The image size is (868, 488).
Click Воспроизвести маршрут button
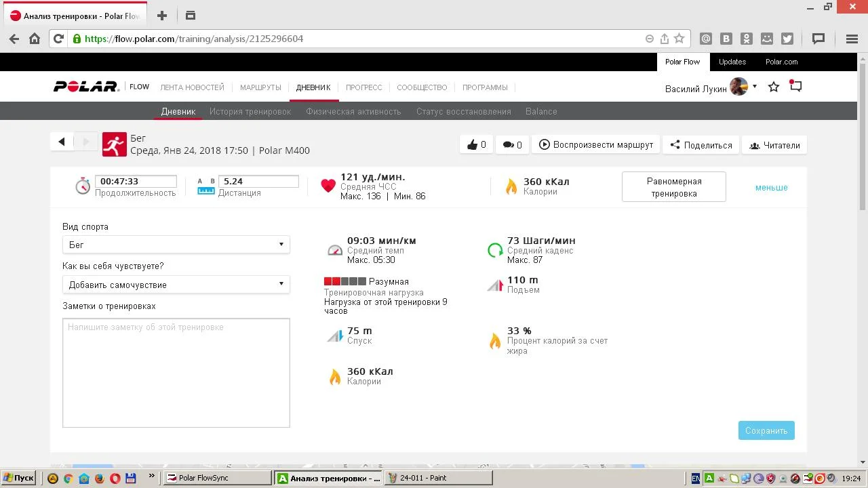point(596,145)
